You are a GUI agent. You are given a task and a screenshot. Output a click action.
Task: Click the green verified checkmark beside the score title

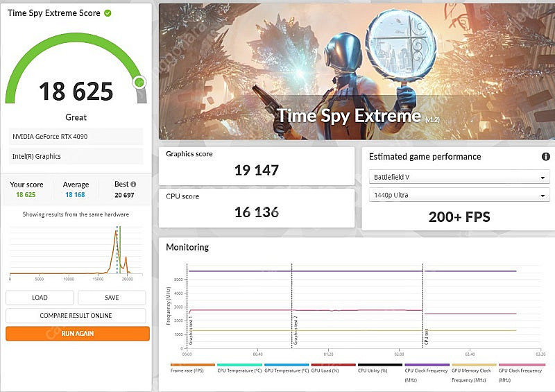(108, 13)
